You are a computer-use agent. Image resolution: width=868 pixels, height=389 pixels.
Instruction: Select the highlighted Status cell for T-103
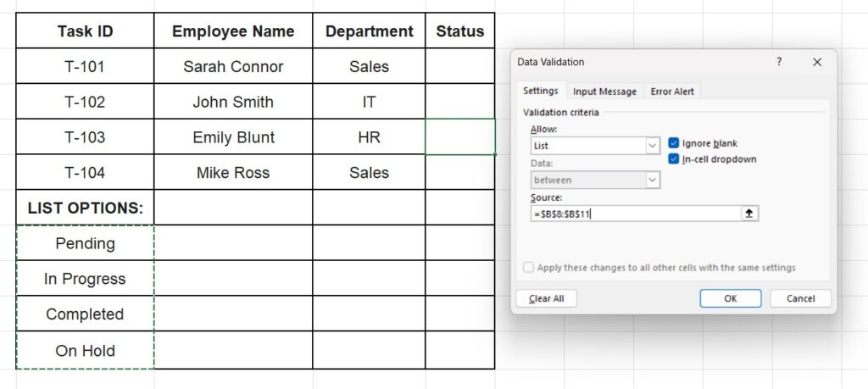pos(460,137)
